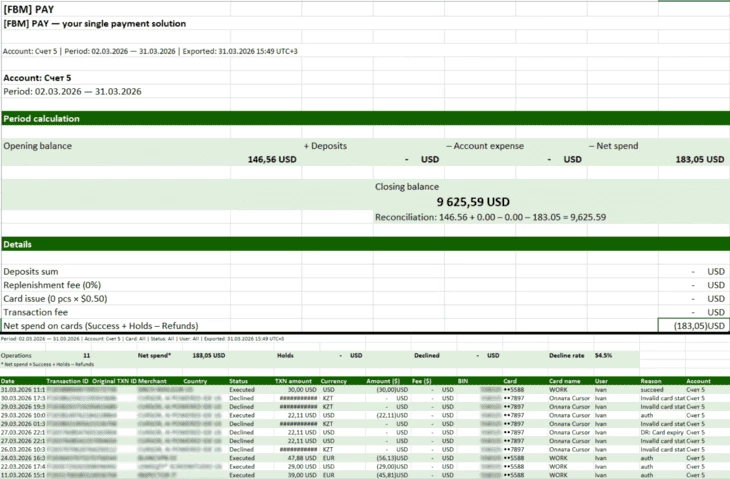Select the Card name column header

566,381
